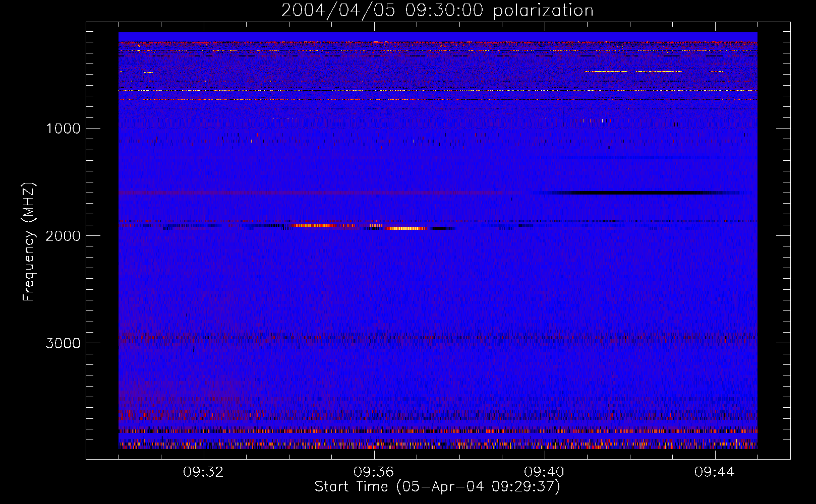Click the '3000' frequency tick label
The image size is (816, 504).
(63, 343)
